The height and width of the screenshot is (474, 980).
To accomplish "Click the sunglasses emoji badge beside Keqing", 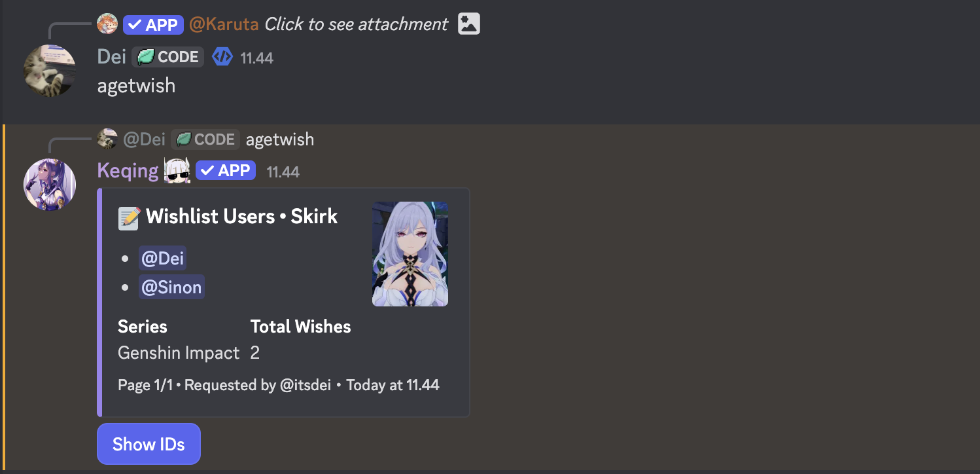I will pyautogui.click(x=177, y=172).
